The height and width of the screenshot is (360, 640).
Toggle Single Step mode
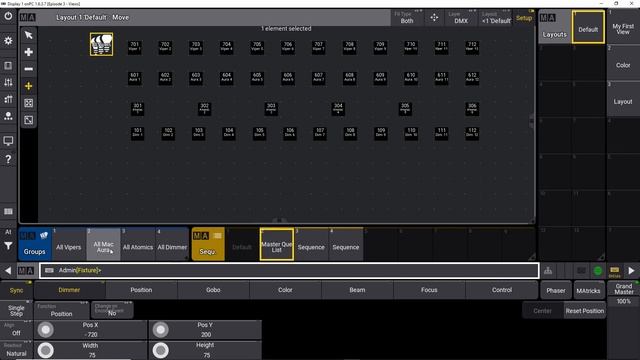(x=16, y=311)
